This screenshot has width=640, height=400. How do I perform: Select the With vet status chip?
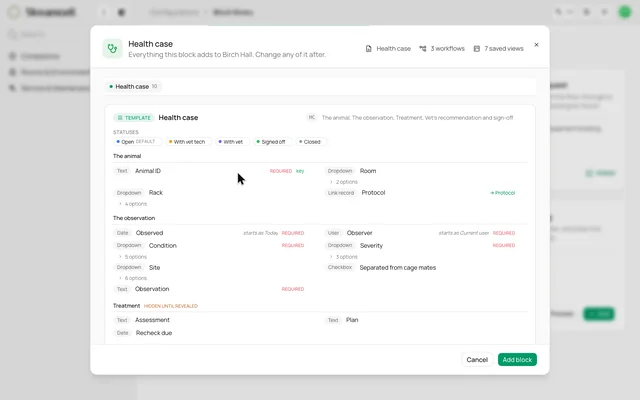232,142
